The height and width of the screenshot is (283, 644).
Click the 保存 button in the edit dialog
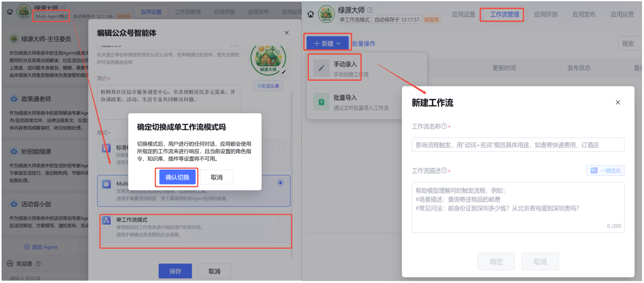coord(175,271)
